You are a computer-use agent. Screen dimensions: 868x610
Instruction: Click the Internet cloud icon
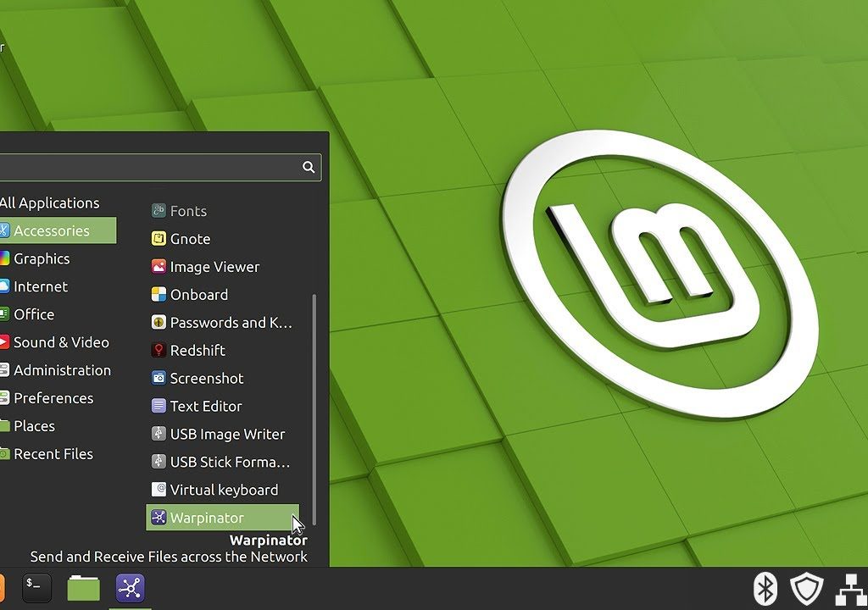(4, 286)
